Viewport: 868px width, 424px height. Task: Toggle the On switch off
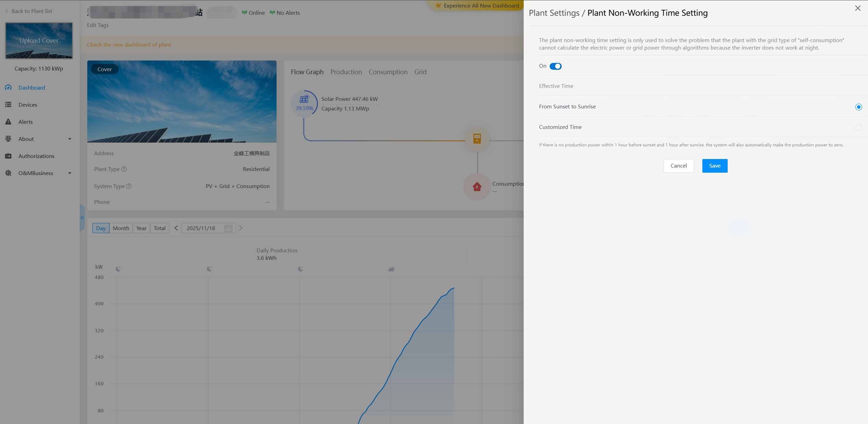tap(555, 66)
